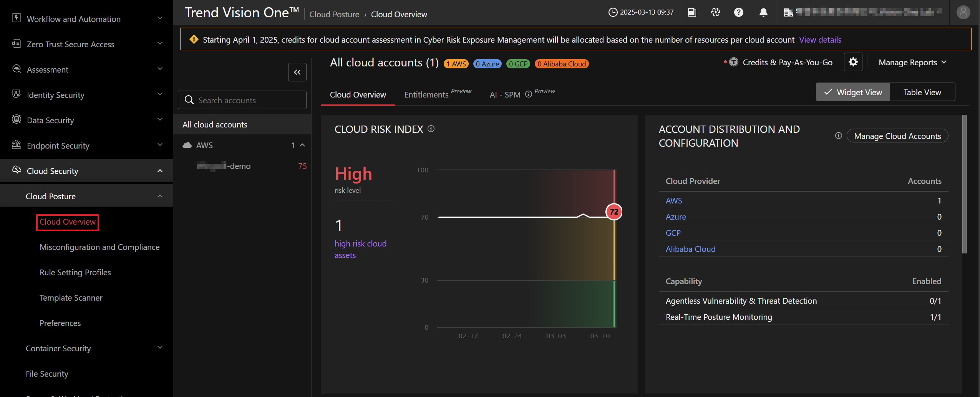
Task: Switch to Widget View
Action: click(853, 93)
